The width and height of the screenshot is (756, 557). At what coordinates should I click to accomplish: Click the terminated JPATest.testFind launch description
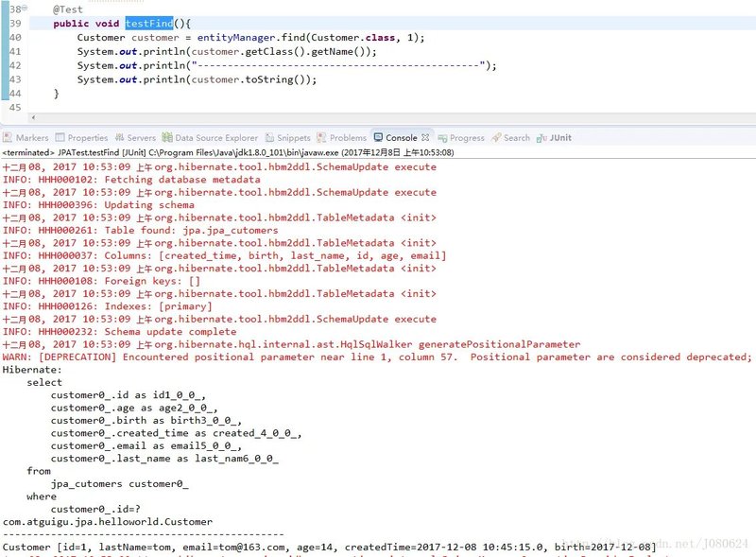click(x=228, y=152)
